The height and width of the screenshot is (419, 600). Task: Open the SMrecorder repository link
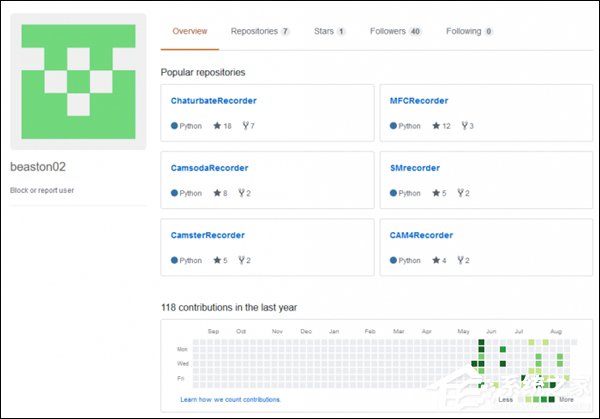pos(414,168)
